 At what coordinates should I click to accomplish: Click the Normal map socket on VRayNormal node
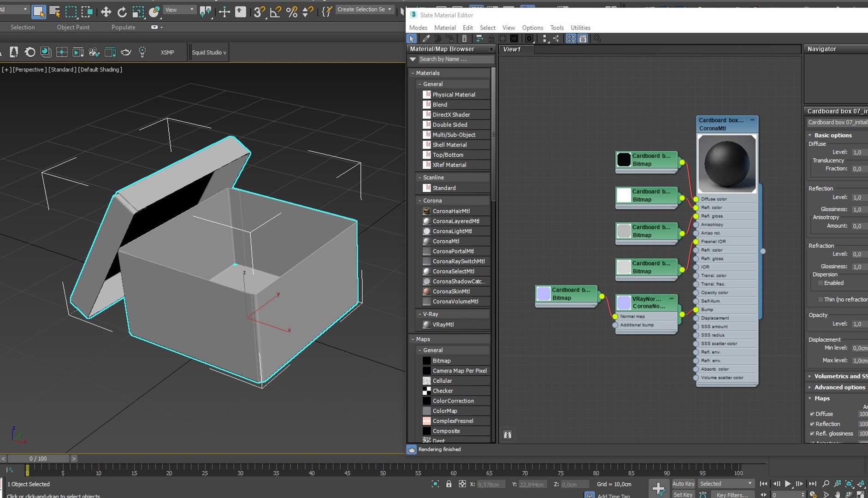[x=615, y=316]
